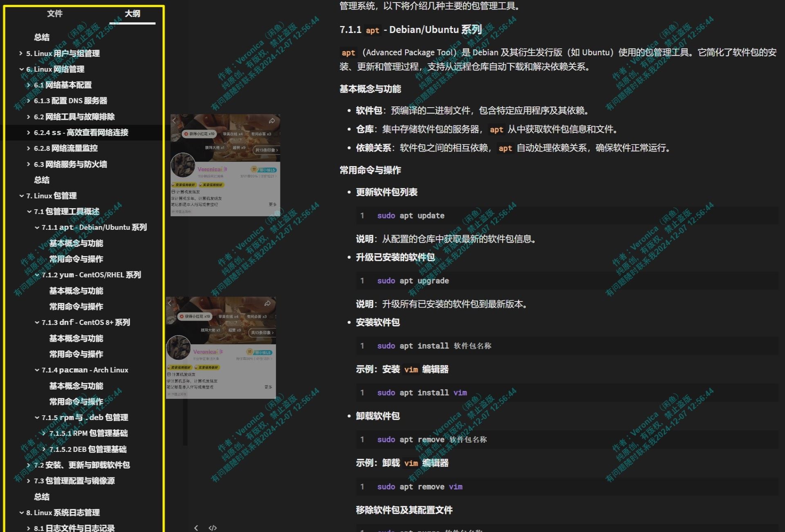Collapse sidebar with bottom left arrow icon
The width and height of the screenshot is (785, 532).
(x=196, y=528)
